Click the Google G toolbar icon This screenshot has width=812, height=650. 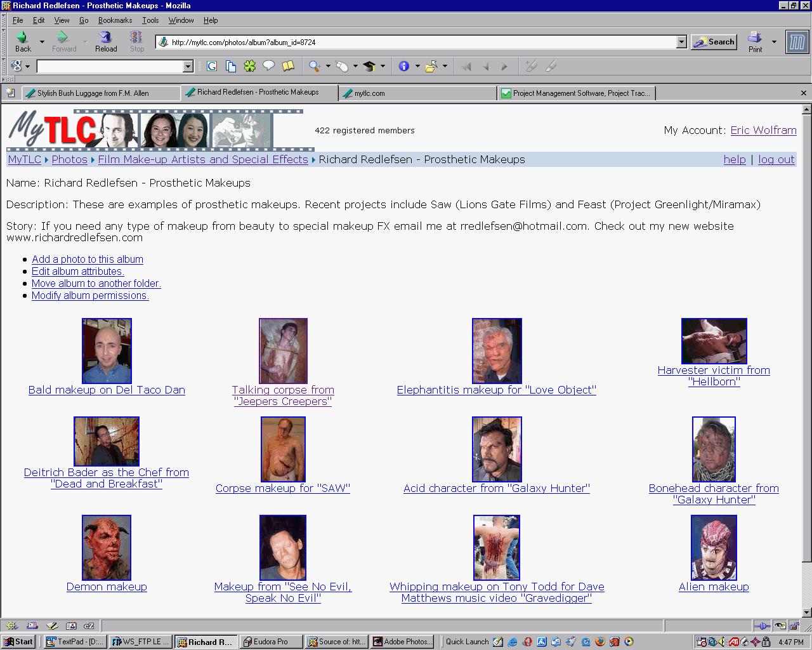[212, 66]
